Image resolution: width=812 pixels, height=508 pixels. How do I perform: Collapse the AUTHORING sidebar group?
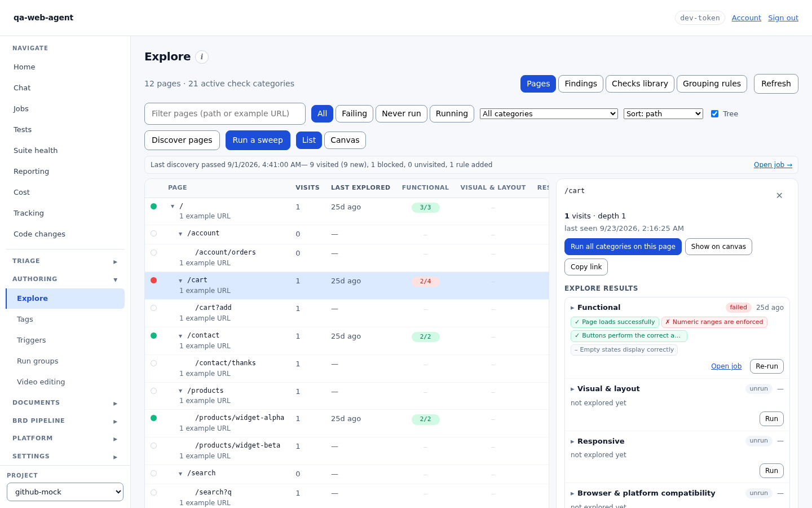pyautogui.click(x=65, y=279)
